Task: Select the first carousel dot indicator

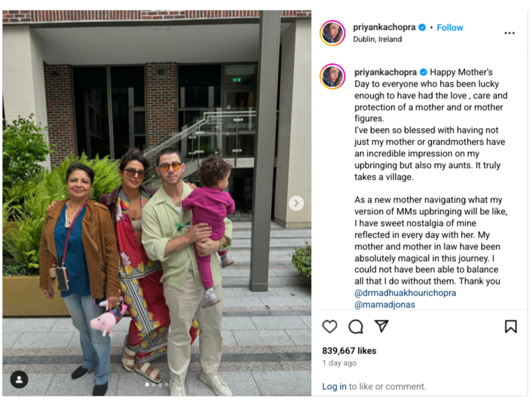Action: (x=147, y=385)
